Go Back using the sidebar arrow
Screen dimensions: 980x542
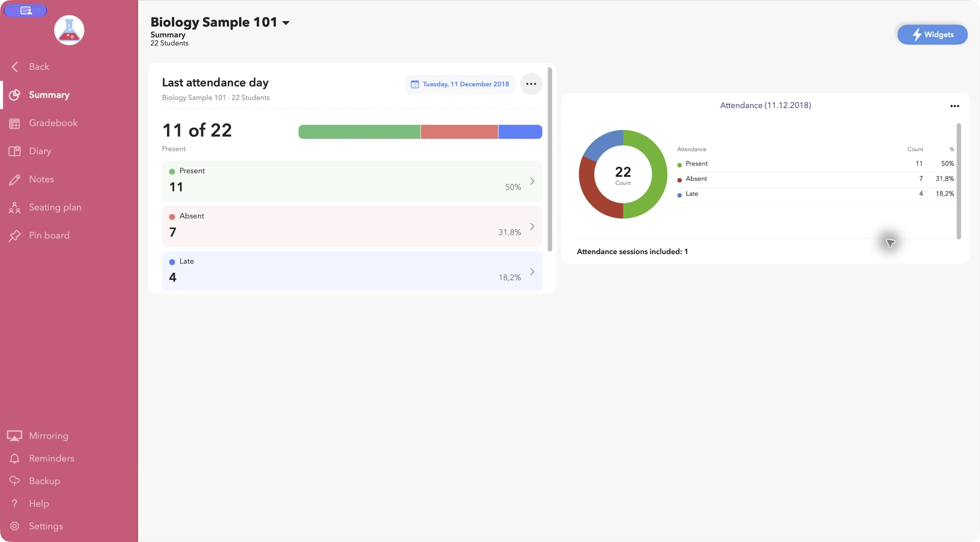point(15,67)
